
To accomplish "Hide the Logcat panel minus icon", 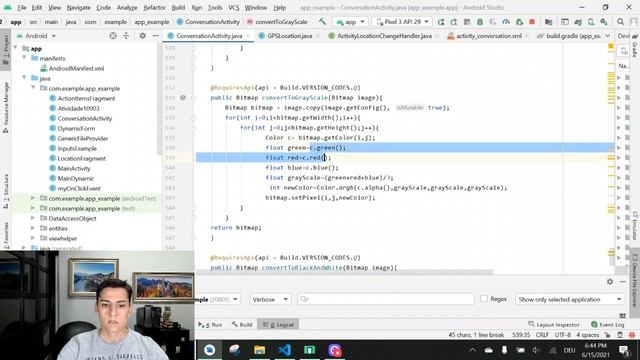I will (623, 282).
